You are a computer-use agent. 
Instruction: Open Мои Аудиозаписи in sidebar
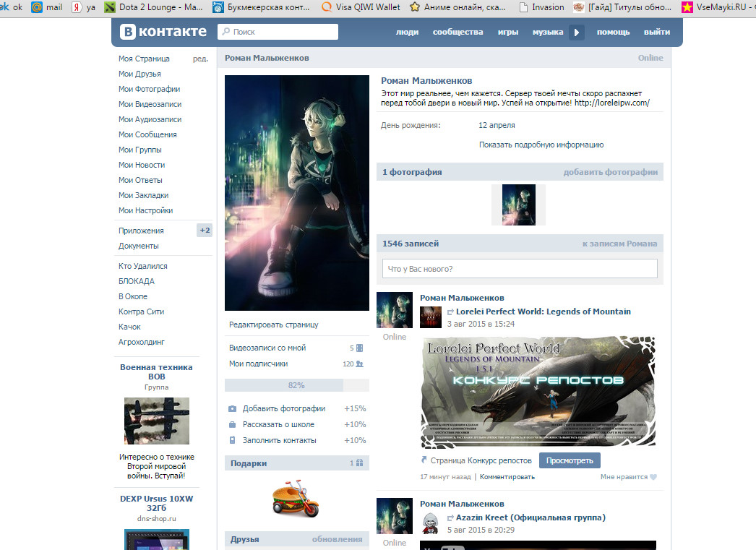[150, 119]
